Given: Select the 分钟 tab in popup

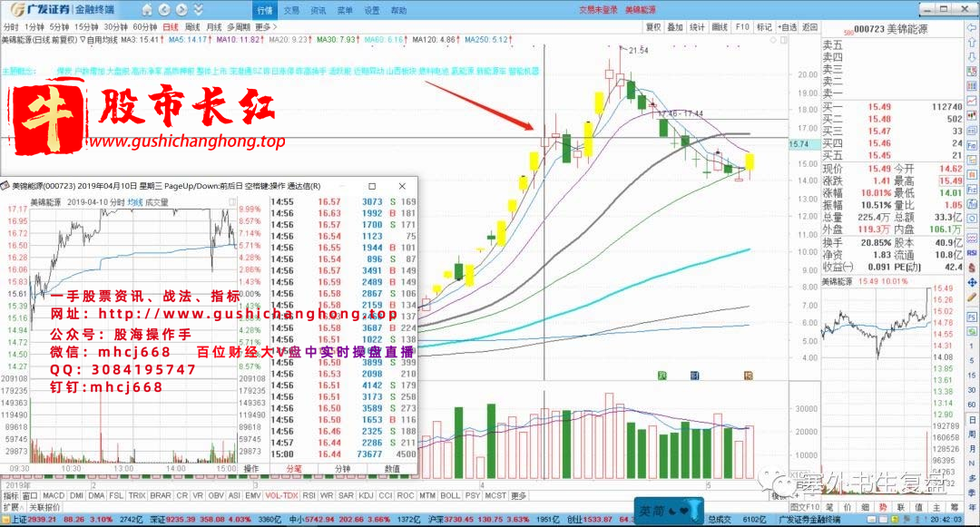Looking at the screenshot, I should pyautogui.click(x=342, y=468).
